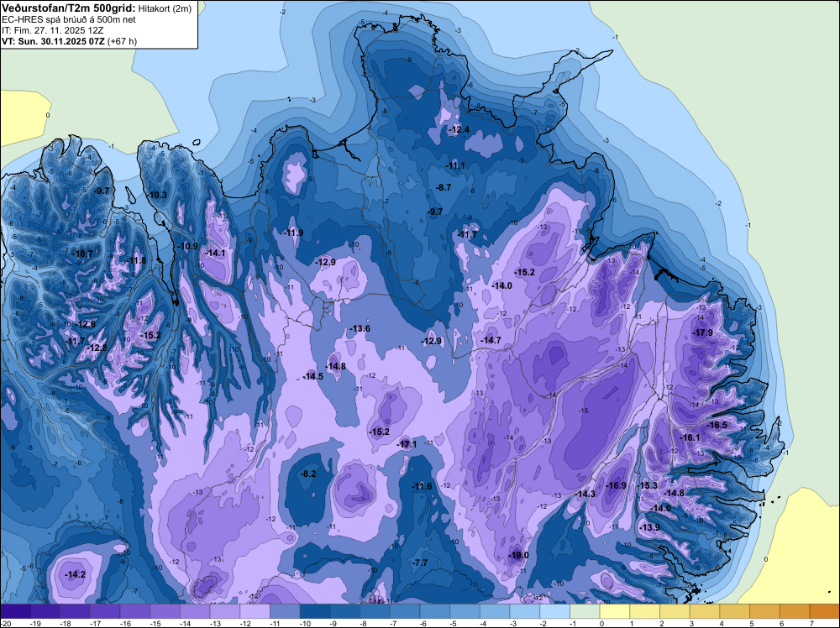The width and height of the screenshot is (840, 628).
Task: Select the -14.3 temperature value
Action: [585, 494]
